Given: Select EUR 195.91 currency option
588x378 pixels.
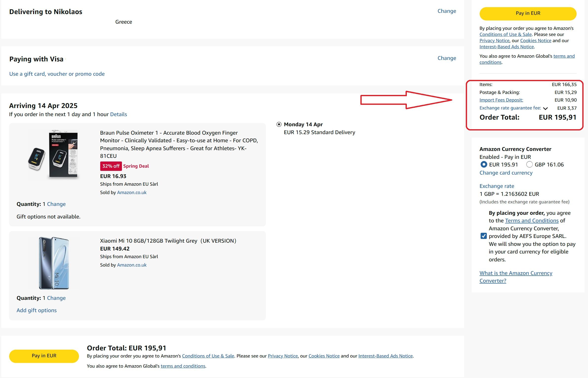Looking at the screenshot, I should pyautogui.click(x=484, y=164).
